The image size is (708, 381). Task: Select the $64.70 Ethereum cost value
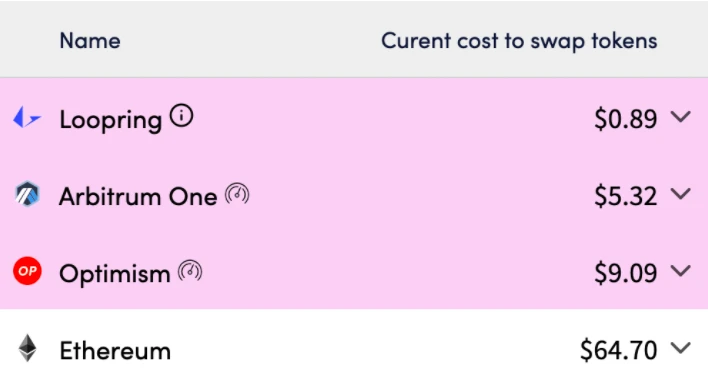coord(619,350)
